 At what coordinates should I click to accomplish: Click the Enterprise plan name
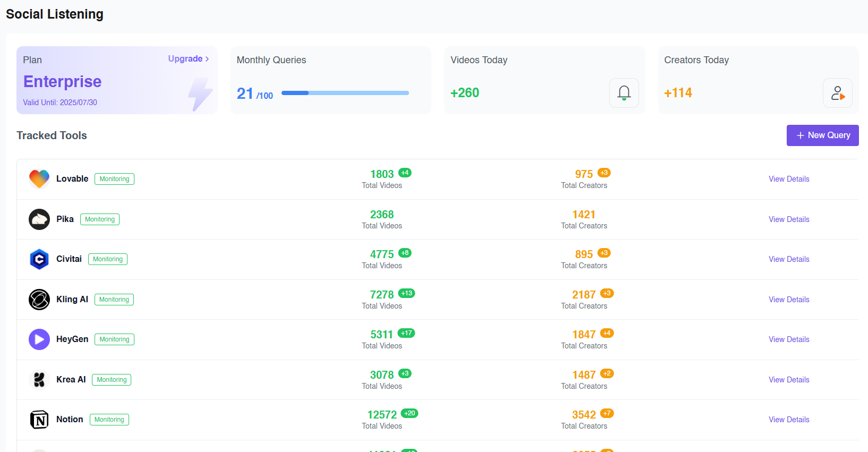click(x=62, y=81)
